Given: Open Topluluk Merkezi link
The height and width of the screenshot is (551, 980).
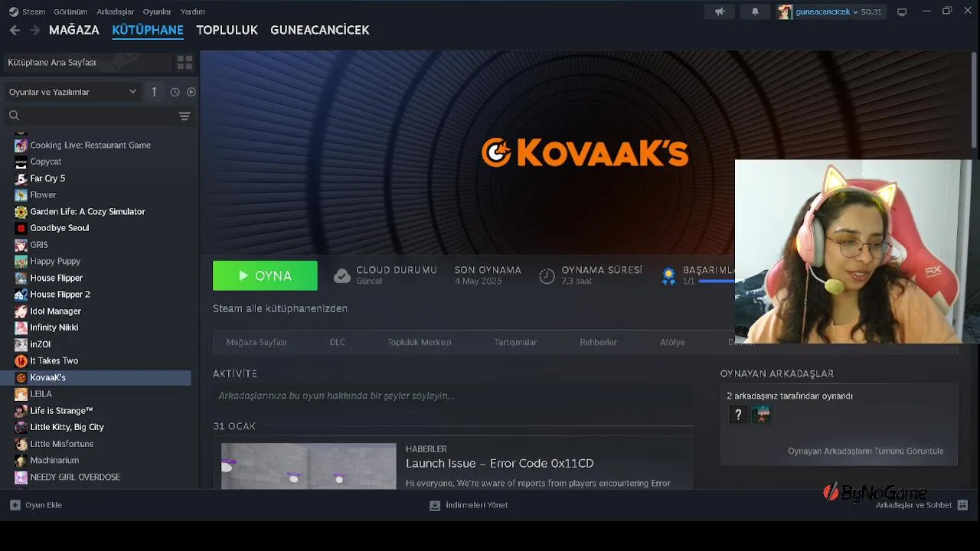Looking at the screenshot, I should 419,342.
